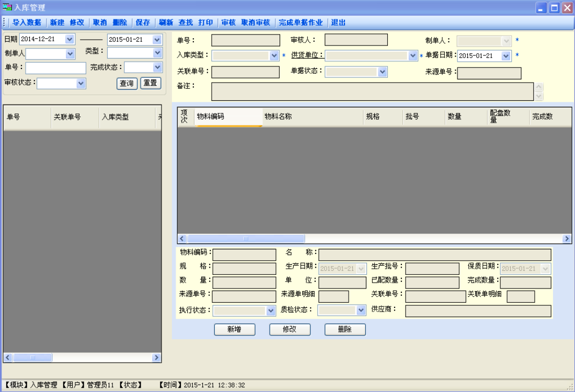
Task: Click 导入数据 in the toolbar
Action: click(x=27, y=22)
